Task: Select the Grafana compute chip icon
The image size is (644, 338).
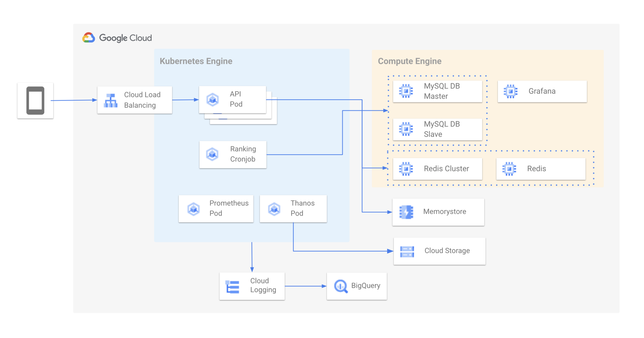Action: pos(510,91)
